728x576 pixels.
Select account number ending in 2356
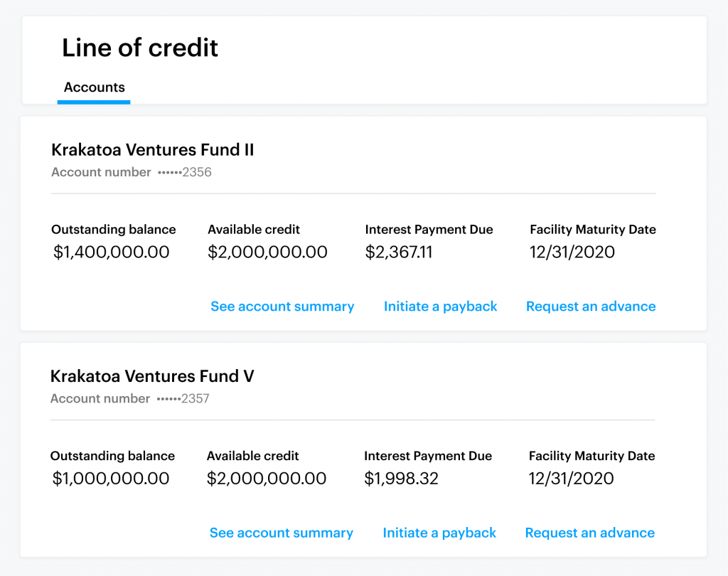point(131,172)
